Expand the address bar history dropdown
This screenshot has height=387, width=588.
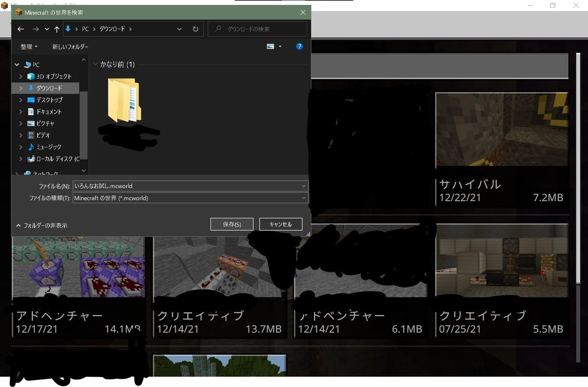[179, 29]
